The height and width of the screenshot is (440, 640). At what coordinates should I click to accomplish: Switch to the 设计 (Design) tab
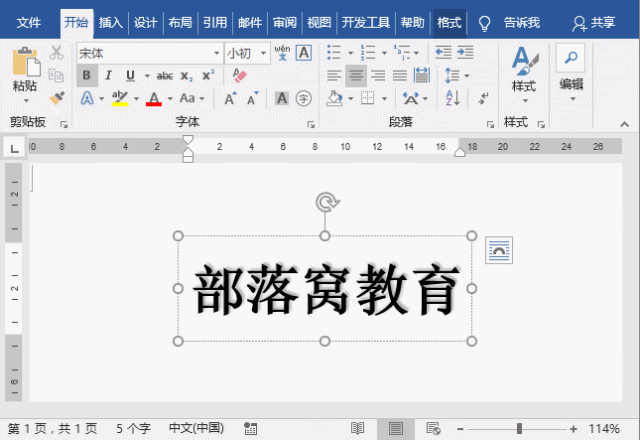(x=145, y=23)
